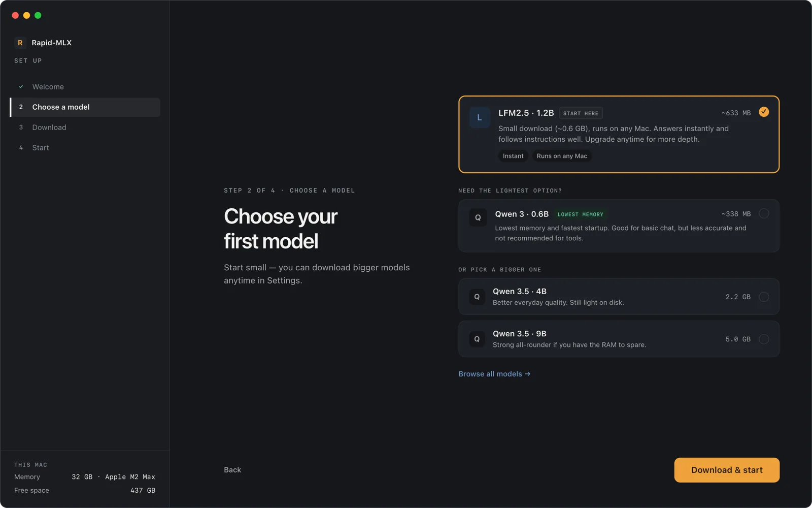The image size is (812, 508).
Task: Click the LFM2.5 "L" model icon
Action: [x=479, y=117]
